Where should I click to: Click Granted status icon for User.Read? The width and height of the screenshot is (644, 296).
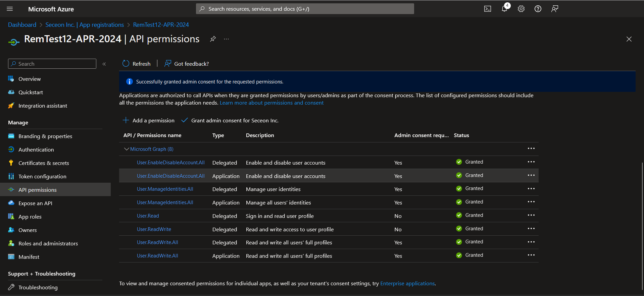459,215
